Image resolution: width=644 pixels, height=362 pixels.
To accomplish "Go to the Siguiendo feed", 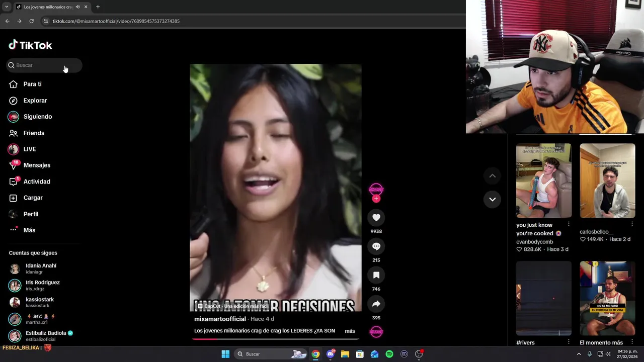I will click(30, 117).
